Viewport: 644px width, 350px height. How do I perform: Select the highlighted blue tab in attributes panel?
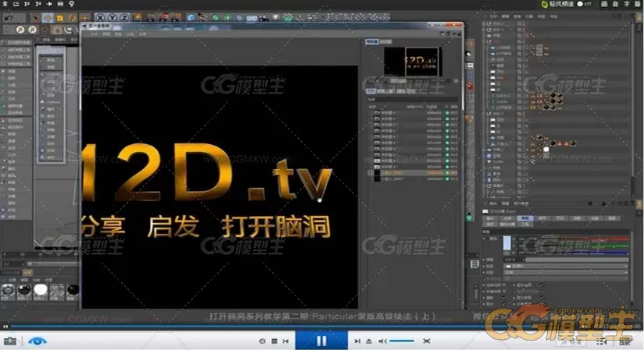point(525,218)
